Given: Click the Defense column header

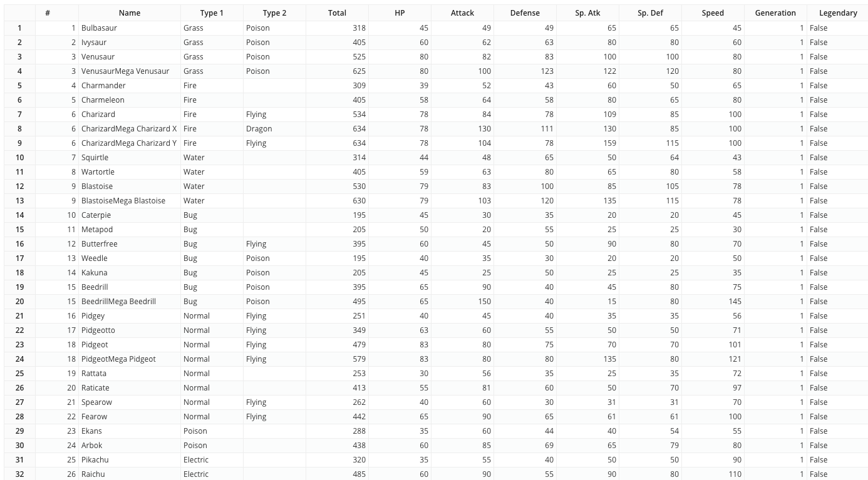Looking at the screenshot, I should tap(525, 13).
